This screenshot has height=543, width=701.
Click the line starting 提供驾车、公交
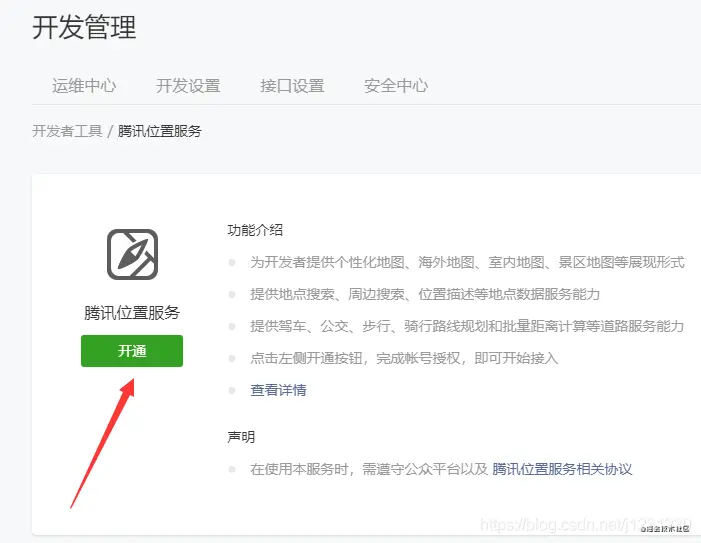point(467,326)
